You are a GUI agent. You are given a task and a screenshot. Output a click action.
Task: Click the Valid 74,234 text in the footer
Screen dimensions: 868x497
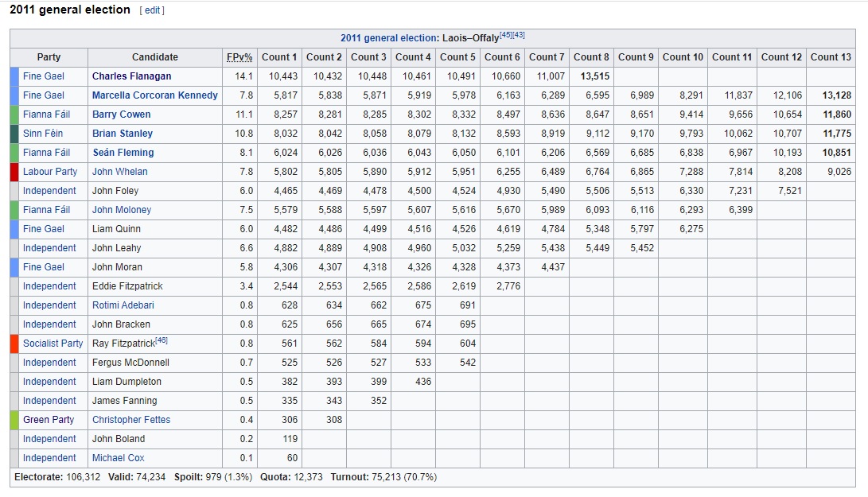[x=137, y=477]
